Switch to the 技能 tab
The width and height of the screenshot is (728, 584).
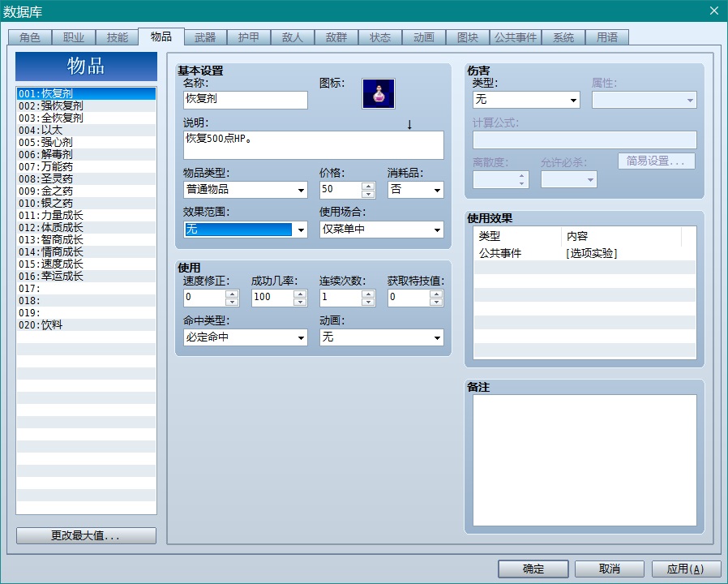point(117,37)
